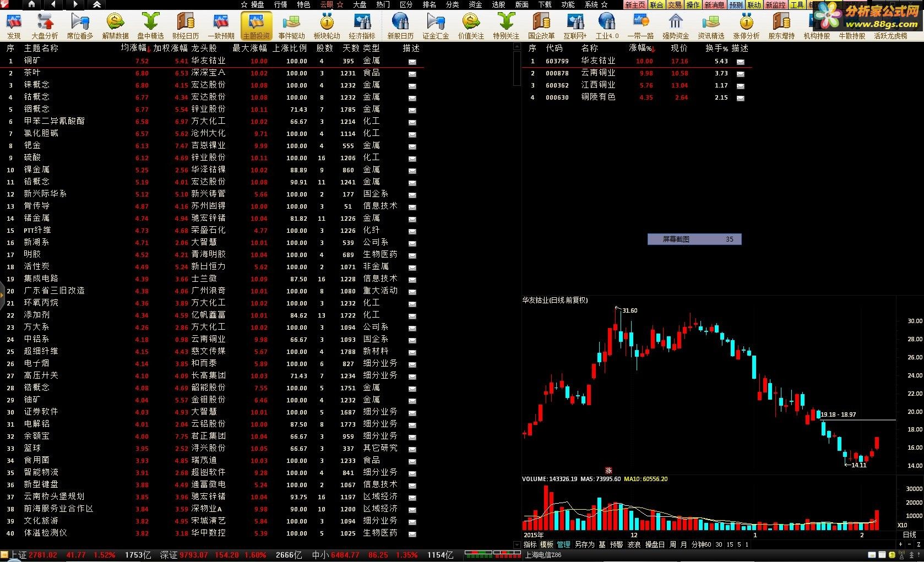This screenshot has height=562, width=924.
Task: Select stock 江西铜业 in right list
Action: click(x=637, y=85)
